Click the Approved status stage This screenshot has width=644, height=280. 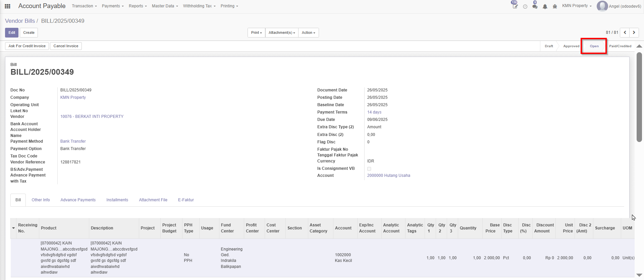[x=571, y=46]
